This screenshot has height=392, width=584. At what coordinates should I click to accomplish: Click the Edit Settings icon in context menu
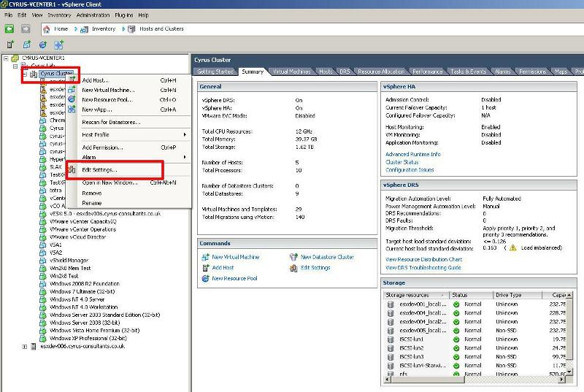[72, 170]
